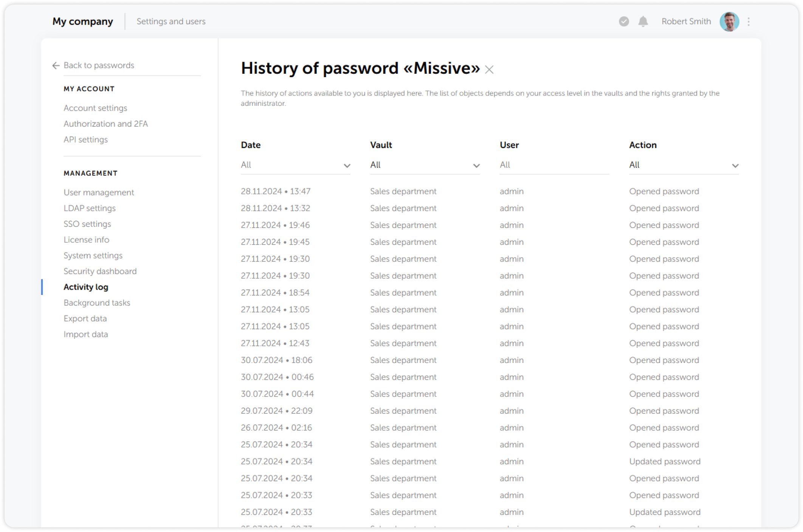The height and width of the screenshot is (532, 803).
Task: Click the checkmark status icon in the header
Action: [623, 22]
